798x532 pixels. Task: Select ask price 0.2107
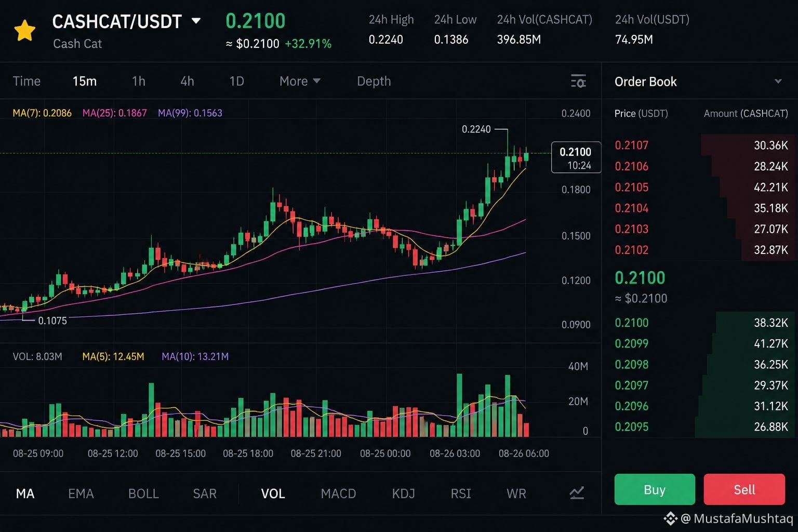click(x=632, y=145)
